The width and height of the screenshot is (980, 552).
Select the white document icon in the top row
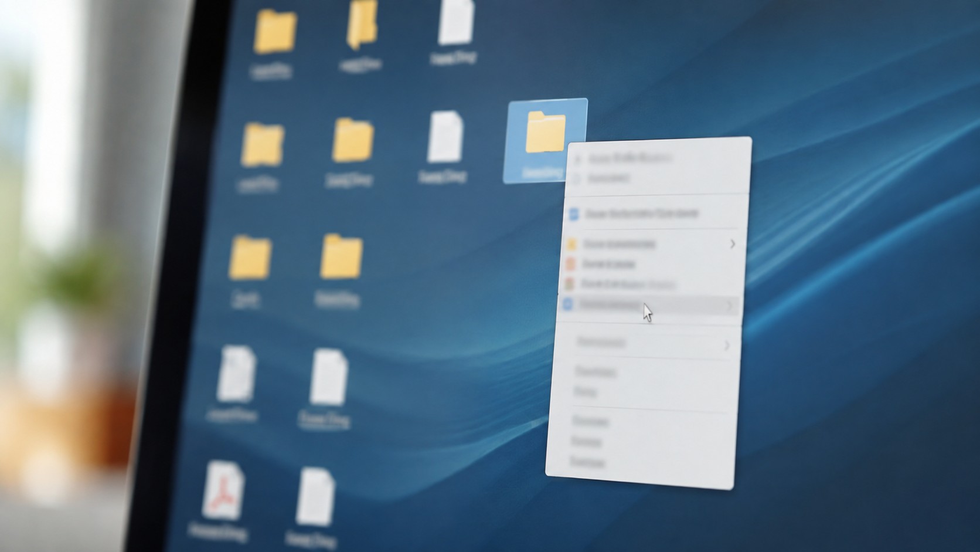tap(456, 21)
